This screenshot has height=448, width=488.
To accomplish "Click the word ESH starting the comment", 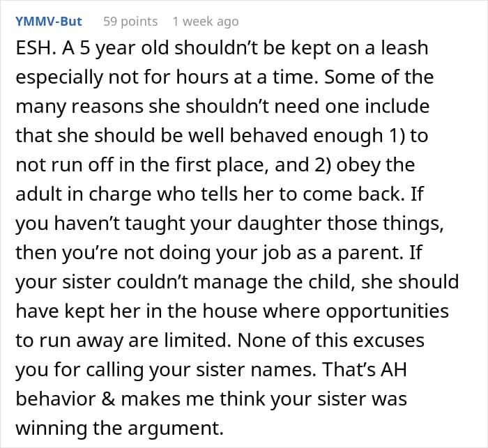I will 33,48.
